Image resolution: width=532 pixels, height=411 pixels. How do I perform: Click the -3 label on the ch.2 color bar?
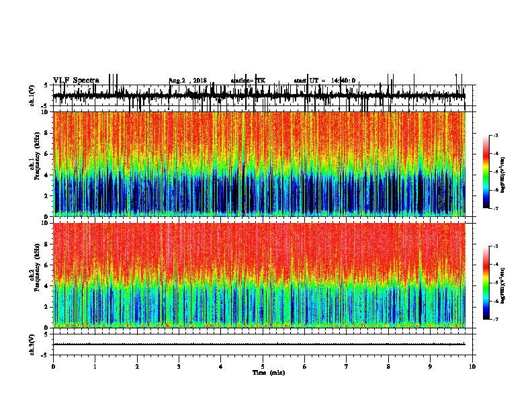click(x=495, y=246)
